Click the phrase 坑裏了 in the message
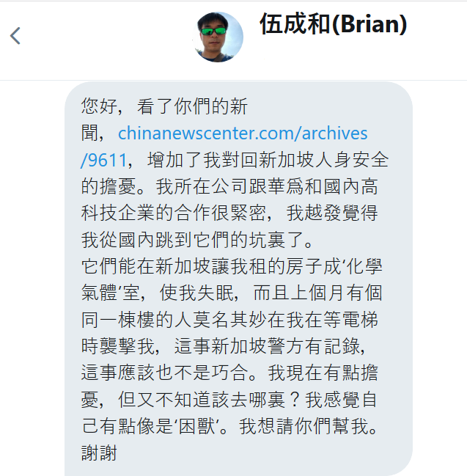Viewport: 467px width, 476px height. [x=276, y=240]
